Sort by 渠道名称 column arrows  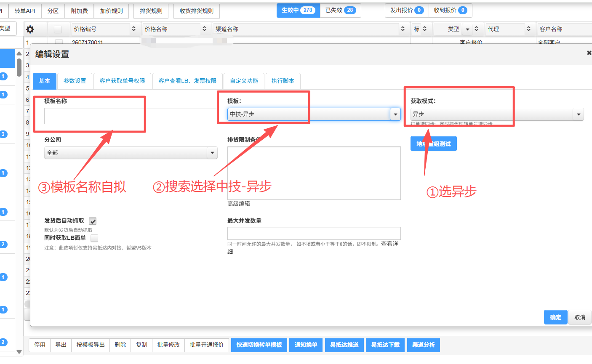coord(403,29)
